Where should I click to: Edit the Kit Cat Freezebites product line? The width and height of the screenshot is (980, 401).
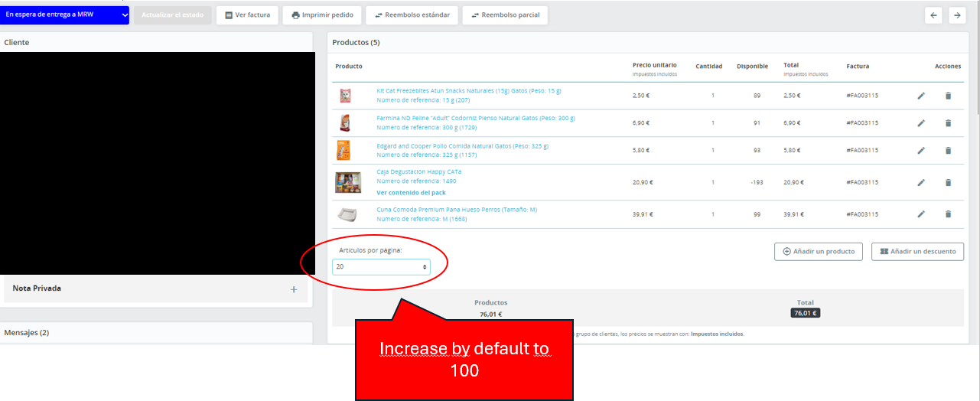(921, 96)
